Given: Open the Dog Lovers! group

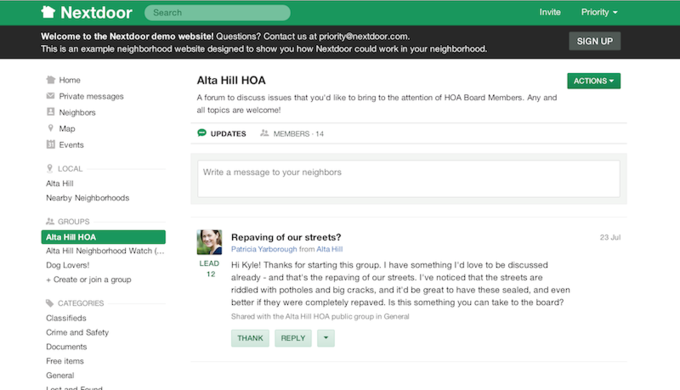Looking at the screenshot, I should [x=68, y=265].
